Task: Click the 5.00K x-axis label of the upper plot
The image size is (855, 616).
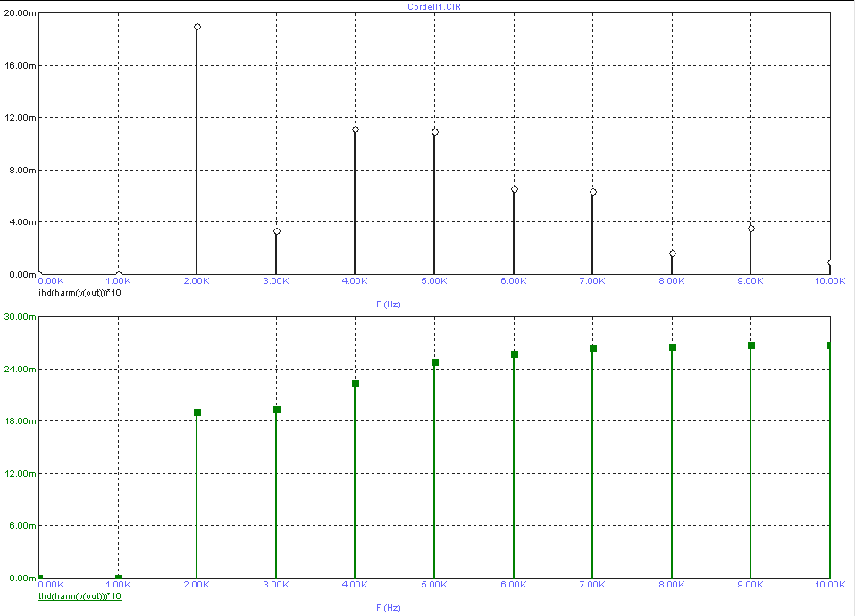Action: tap(434, 281)
